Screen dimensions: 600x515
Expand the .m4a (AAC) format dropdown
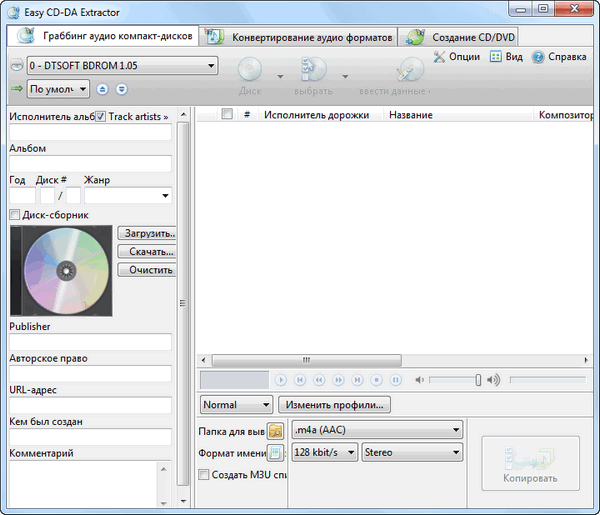click(x=456, y=430)
